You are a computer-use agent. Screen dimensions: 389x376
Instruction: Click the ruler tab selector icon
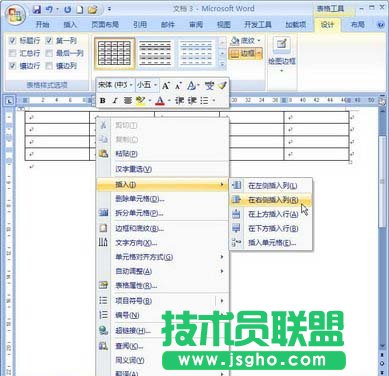click(x=10, y=100)
